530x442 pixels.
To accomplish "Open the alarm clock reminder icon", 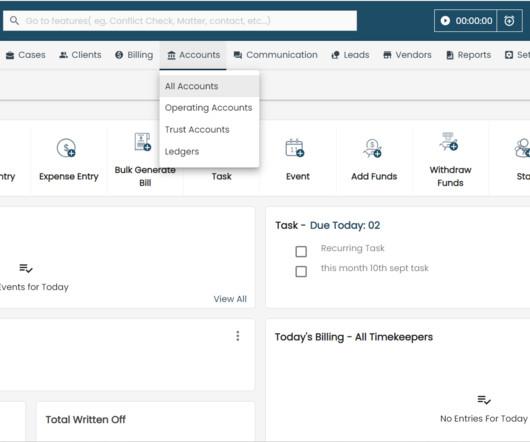I will pos(509,21).
